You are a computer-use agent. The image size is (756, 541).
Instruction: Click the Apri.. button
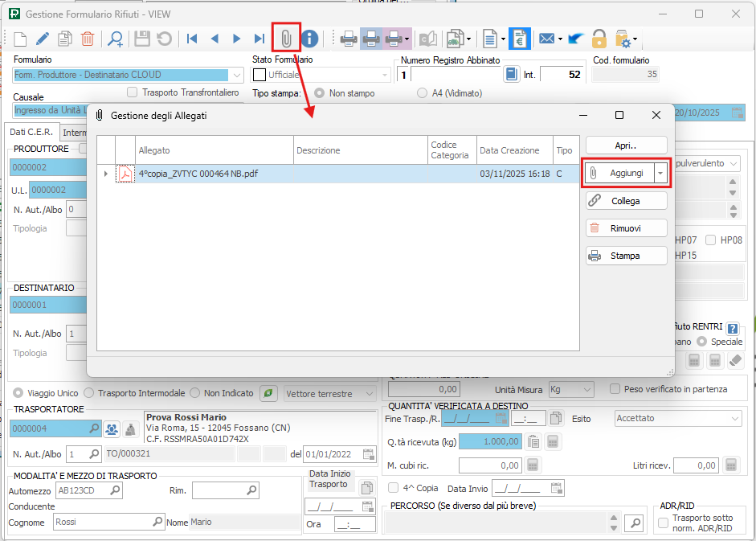pyautogui.click(x=626, y=145)
